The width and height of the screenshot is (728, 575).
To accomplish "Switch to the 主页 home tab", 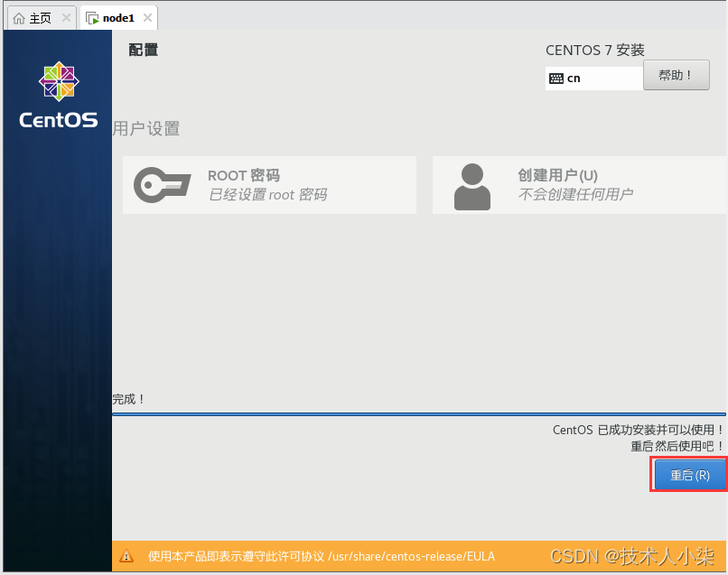I will [x=42, y=18].
